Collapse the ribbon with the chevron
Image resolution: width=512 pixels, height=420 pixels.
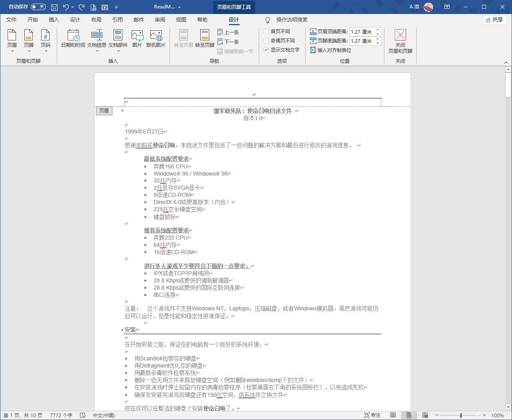[506, 62]
